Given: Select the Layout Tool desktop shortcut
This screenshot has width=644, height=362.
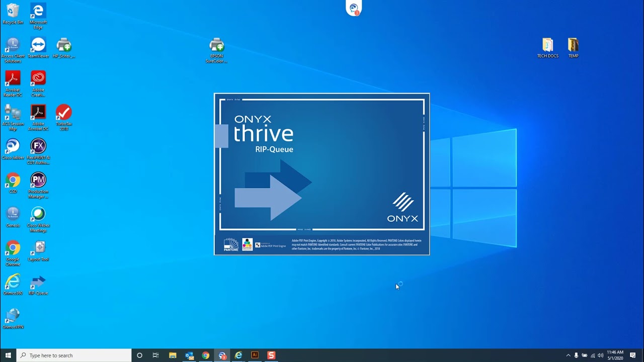Looking at the screenshot, I should pyautogui.click(x=38, y=250).
